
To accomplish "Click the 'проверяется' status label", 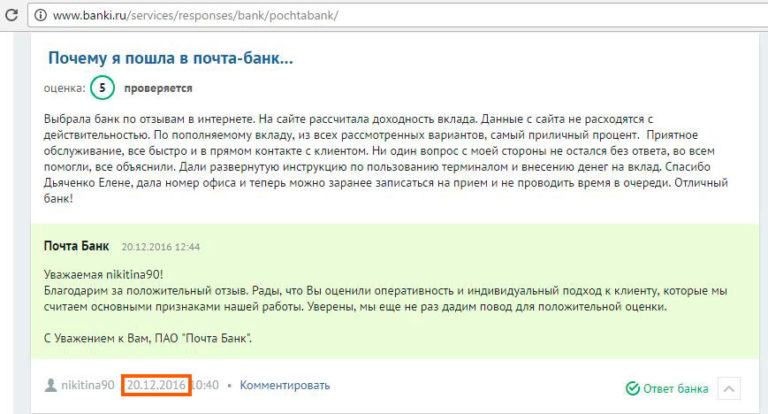I will pyautogui.click(x=158, y=89).
